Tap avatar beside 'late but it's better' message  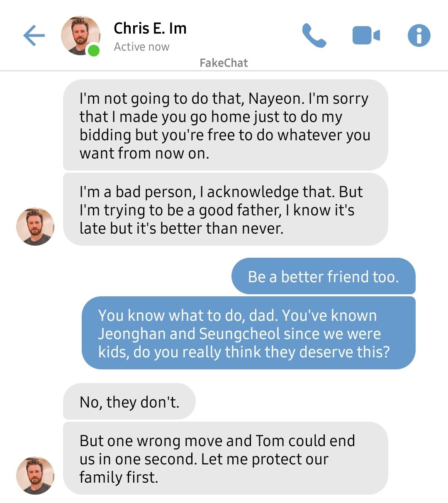tap(35, 227)
